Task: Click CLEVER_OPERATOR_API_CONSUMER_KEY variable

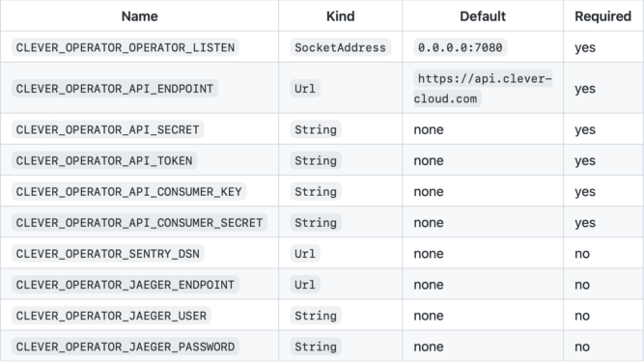Action: [129, 192]
